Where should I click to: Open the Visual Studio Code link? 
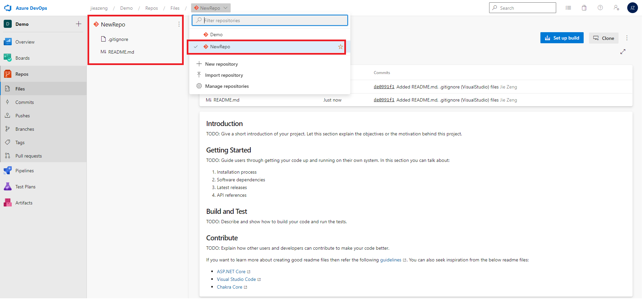tap(236, 279)
